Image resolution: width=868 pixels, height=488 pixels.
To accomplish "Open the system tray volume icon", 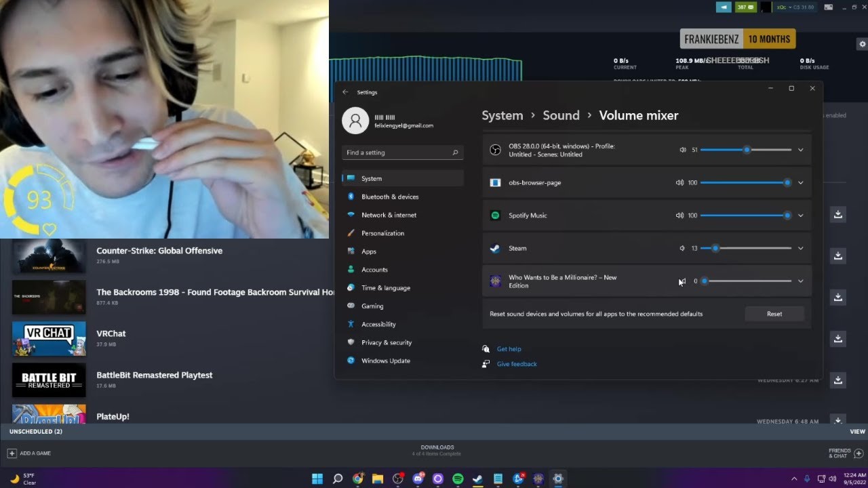I will tap(832, 479).
